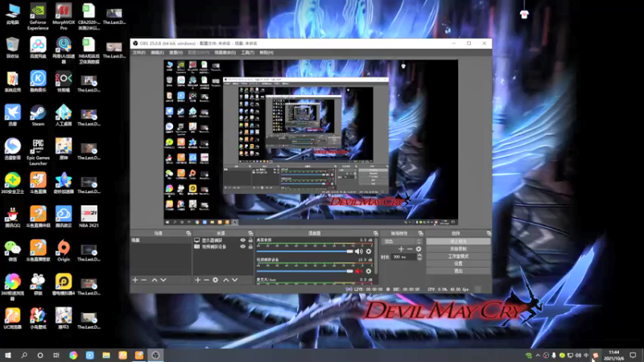Viewport: 644px width, 362px height.
Task: Decrease transition duration with down arrow
Action: point(419,259)
